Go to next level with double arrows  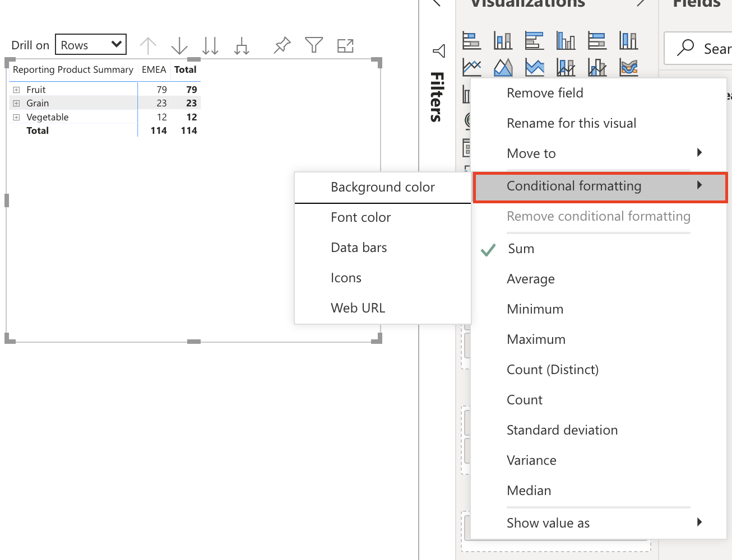coord(210,45)
